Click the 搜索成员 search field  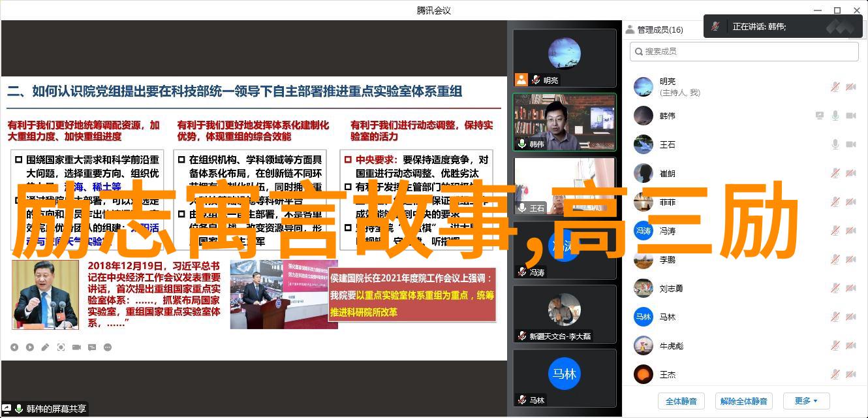point(744,51)
